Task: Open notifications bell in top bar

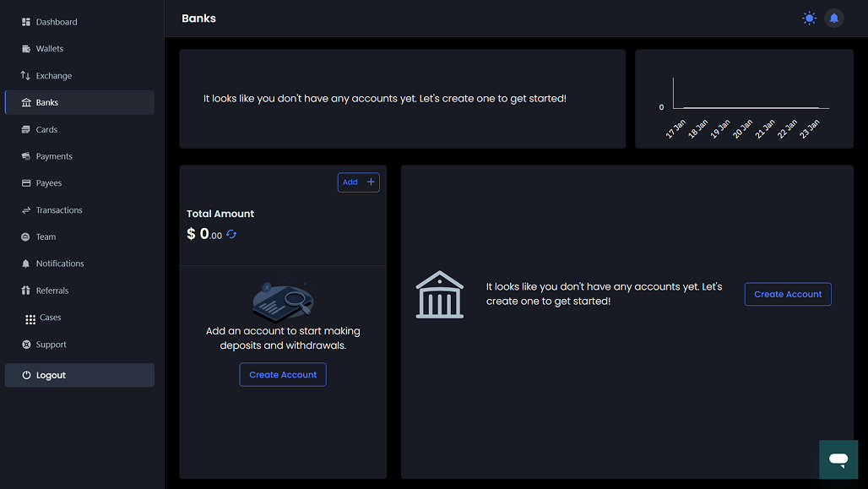Action: pyautogui.click(x=834, y=19)
